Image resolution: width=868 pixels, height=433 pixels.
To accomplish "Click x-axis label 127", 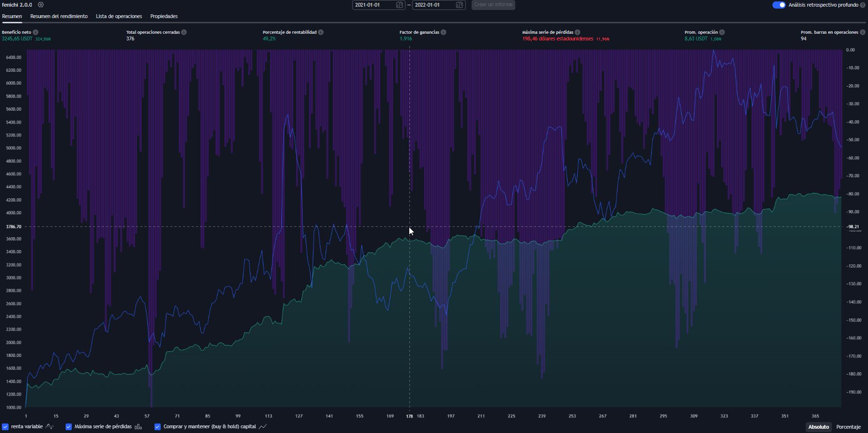I will [x=299, y=416].
